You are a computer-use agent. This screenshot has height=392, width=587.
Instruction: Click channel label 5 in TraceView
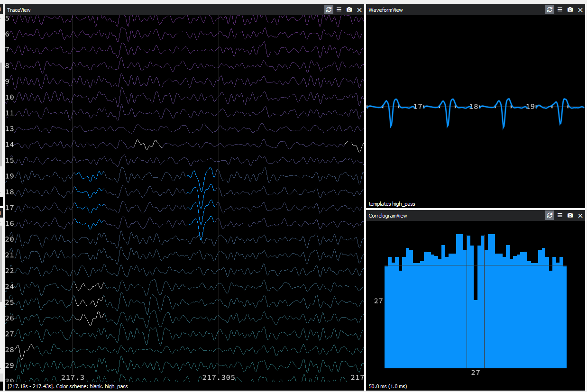tap(7, 18)
